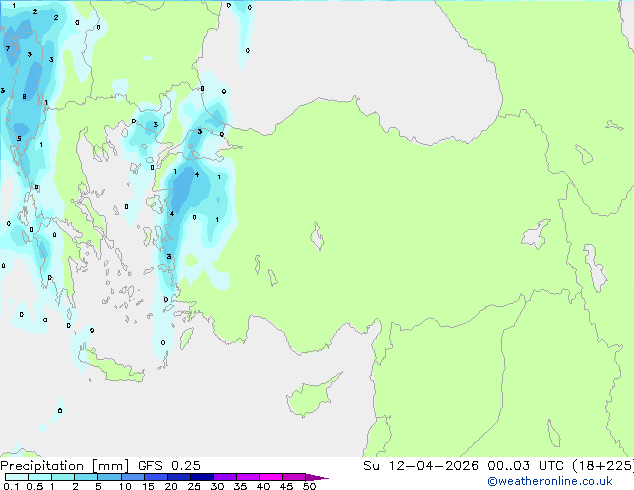This screenshot has width=634, height=490.
Task: Click the "00..03 UTC" time range text
Action: [526, 466]
